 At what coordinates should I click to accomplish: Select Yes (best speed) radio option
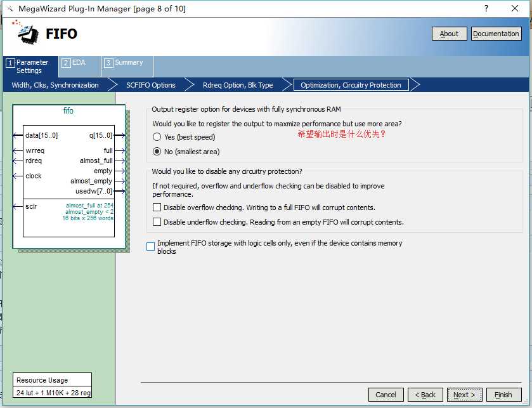tap(157, 137)
